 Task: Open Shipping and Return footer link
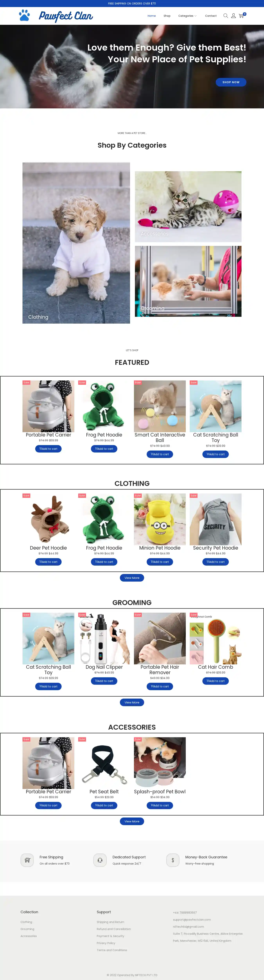coord(110,922)
